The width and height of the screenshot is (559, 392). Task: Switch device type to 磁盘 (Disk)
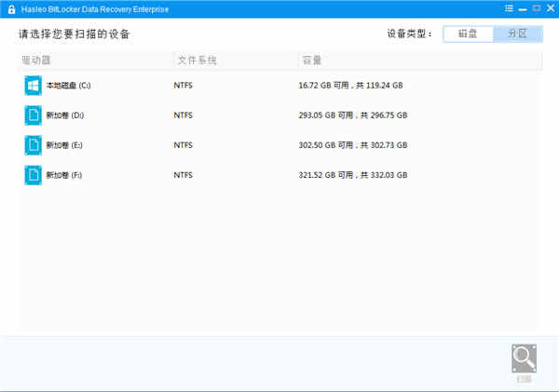(x=468, y=34)
